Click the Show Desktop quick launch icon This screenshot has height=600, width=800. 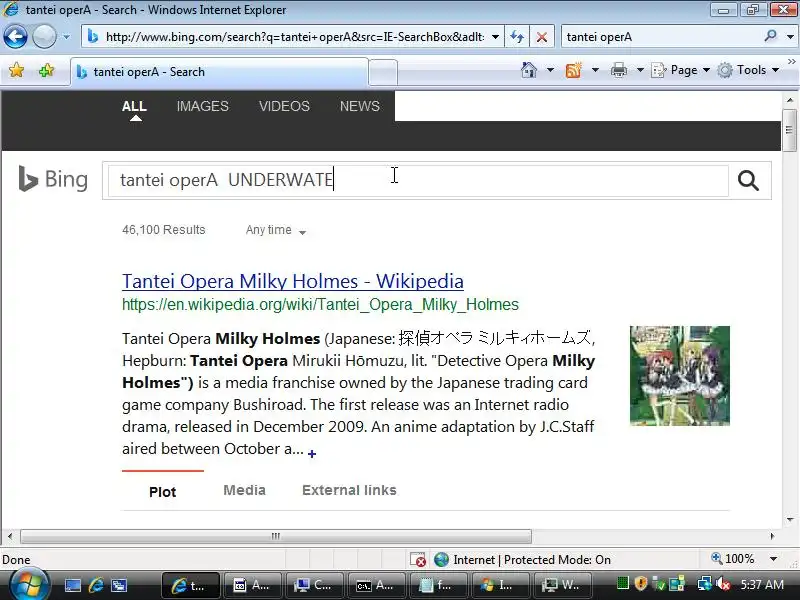[72, 586]
